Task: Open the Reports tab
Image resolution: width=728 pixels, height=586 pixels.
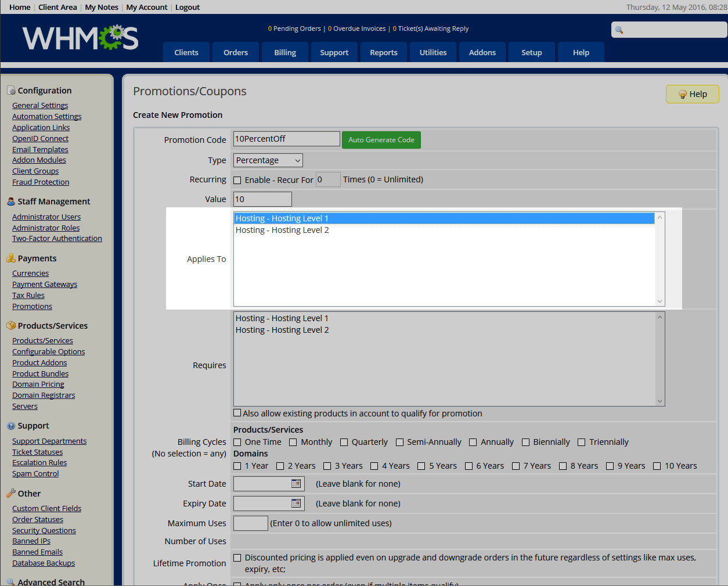Action: (x=384, y=52)
